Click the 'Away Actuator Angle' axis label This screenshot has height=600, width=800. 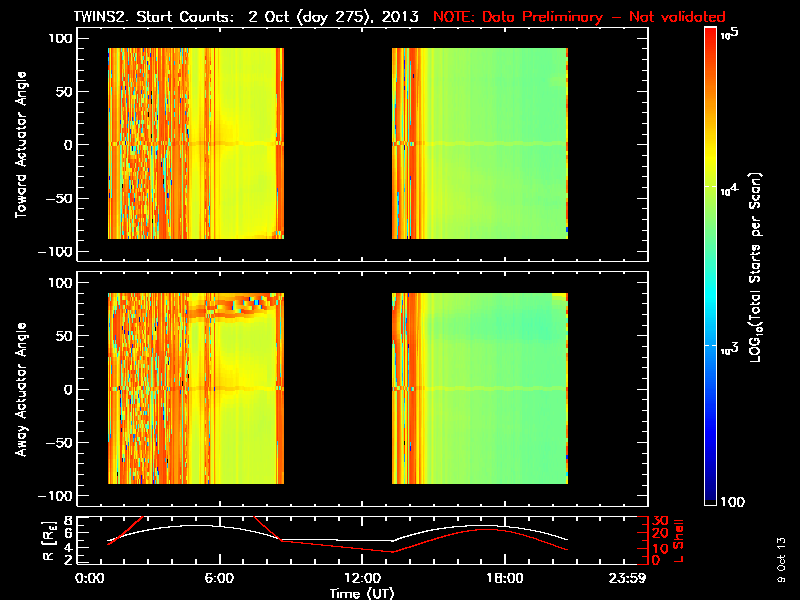coord(20,389)
